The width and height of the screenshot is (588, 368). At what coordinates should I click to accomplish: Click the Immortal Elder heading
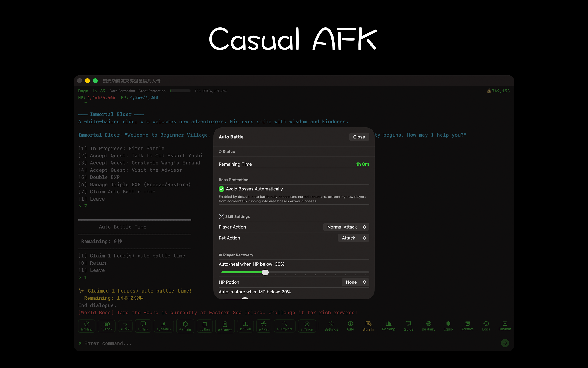[x=111, y=114]
